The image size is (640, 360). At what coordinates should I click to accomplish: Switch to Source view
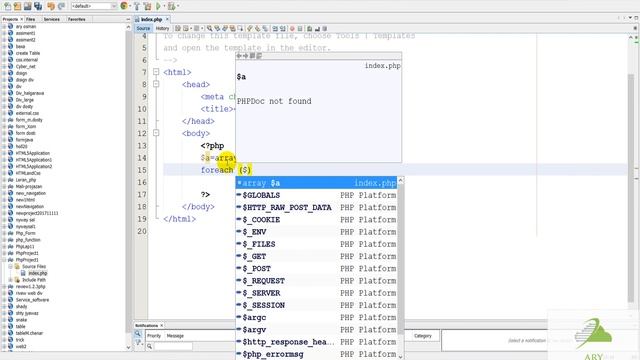tap(143, 28)
